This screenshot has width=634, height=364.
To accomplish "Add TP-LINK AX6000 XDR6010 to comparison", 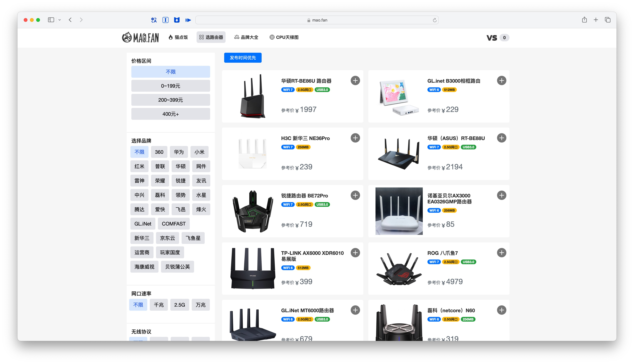I will coord(355,253).
